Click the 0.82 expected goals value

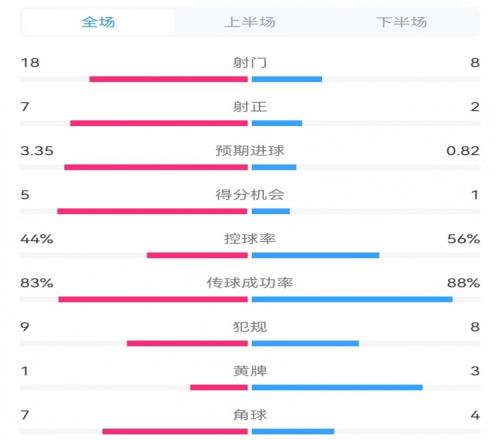click(x=463, y=151)
